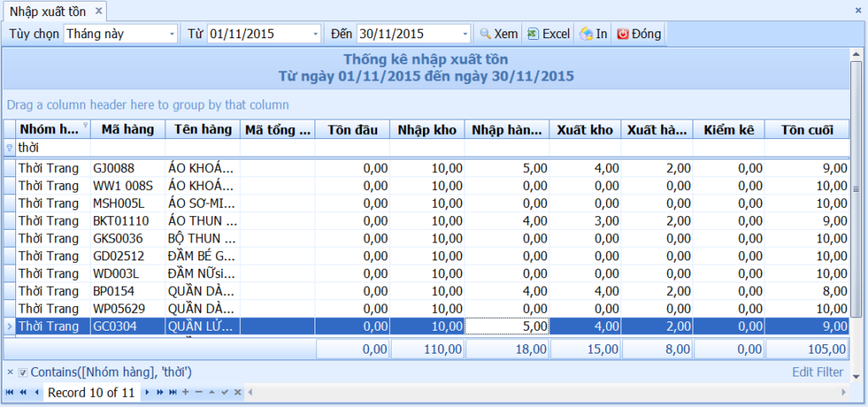Select the Nhập xuất tồn tab
The width and height of the screenshot is (868, 407).
(48, 11)
